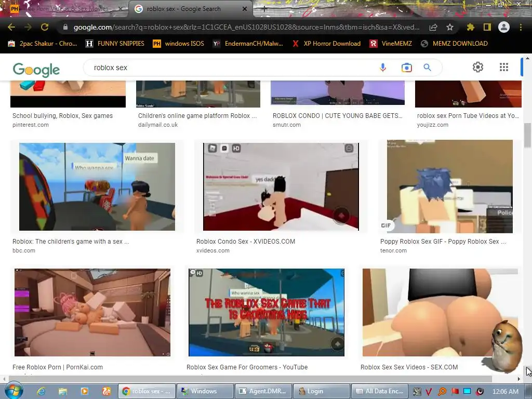Screen dimensions: 532x399
Task: Click the dailymail.co.uk source text
Action: pos(158,125)
